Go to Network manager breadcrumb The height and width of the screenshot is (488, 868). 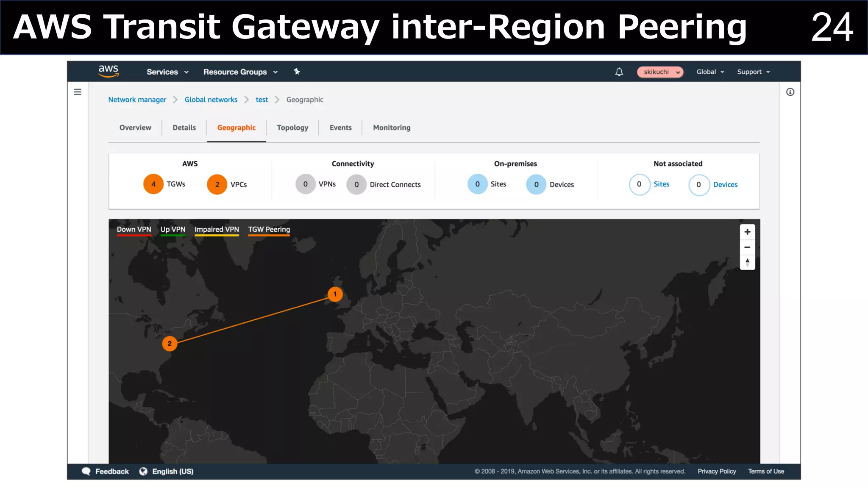tap(137, 100)
